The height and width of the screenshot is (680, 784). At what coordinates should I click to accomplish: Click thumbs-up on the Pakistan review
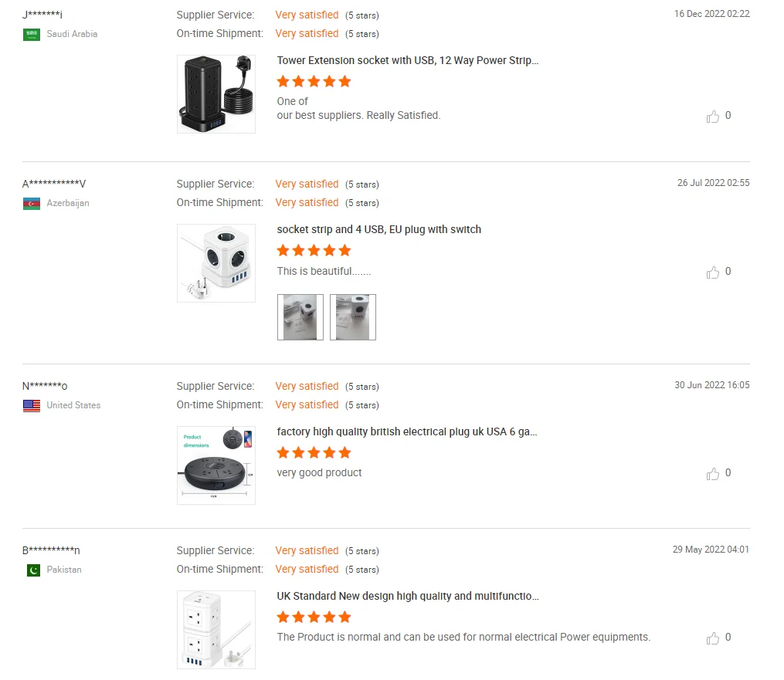(x=712, y=638)
